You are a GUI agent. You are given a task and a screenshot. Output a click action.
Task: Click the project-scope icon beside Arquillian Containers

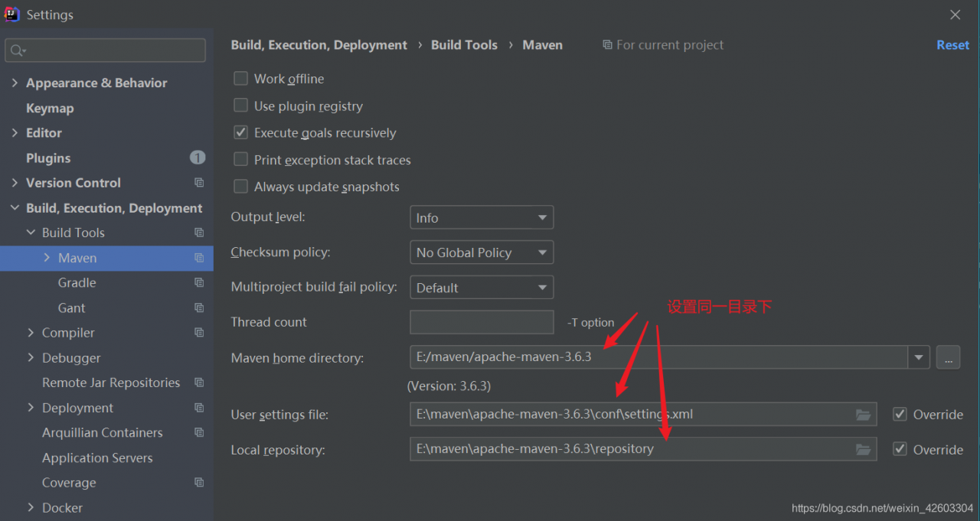click(x=199, y=432)
